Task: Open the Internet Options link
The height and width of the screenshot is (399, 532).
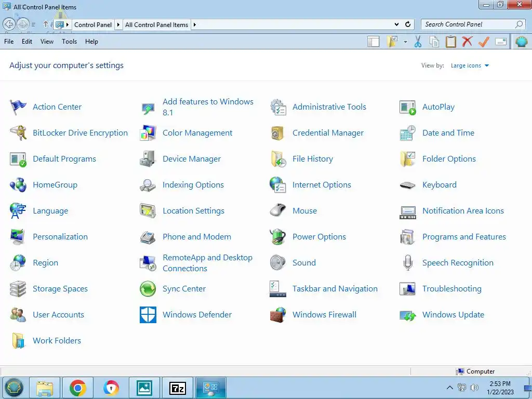Action: tap(322, 185)
